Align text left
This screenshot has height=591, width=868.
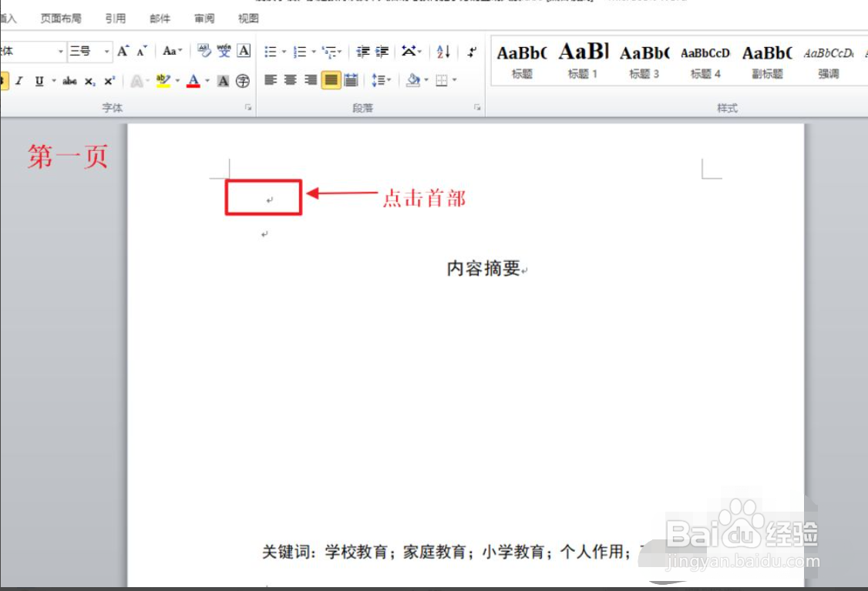[271, 80]
